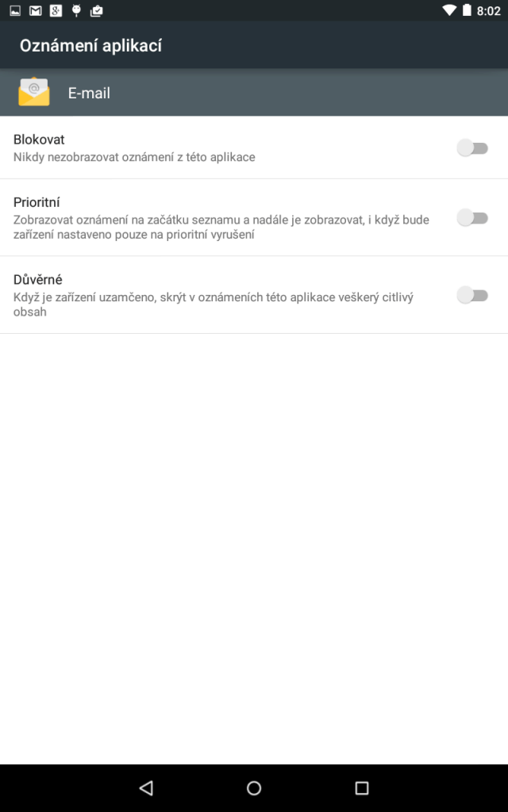
Task: Tap the Wi-Fi signal status icon
Action: 449,10
